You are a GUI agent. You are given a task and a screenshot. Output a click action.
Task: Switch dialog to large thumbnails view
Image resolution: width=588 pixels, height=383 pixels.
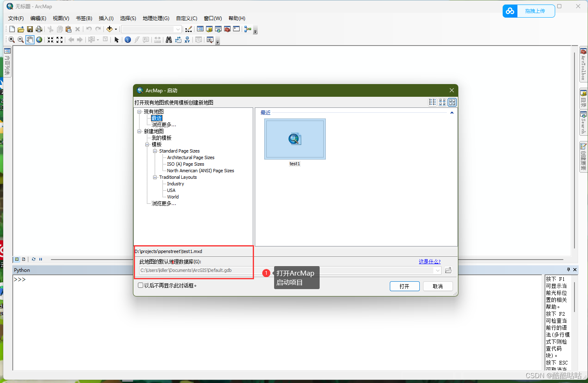[452, 102]
